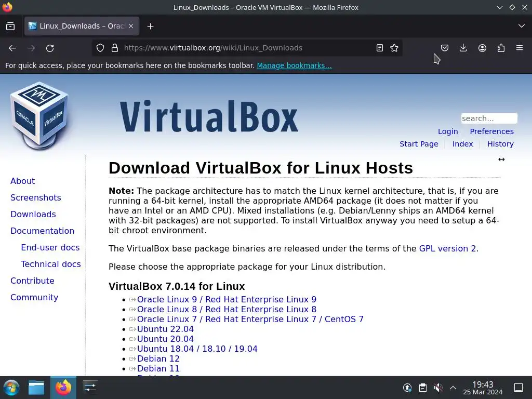
Task: Open the Firefox hamburger menu
Action: pos(520,48)
